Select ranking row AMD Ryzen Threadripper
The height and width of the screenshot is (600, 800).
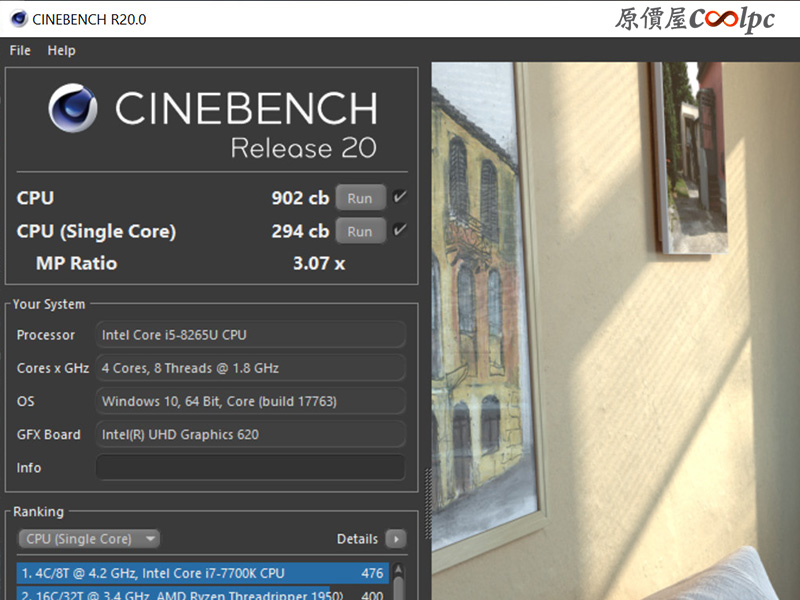203,594
